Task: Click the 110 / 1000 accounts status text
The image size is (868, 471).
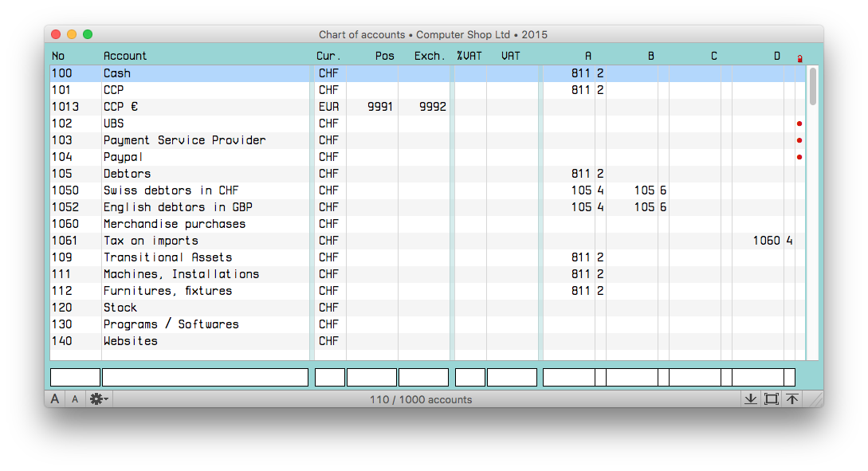Action: coord(421,399)
